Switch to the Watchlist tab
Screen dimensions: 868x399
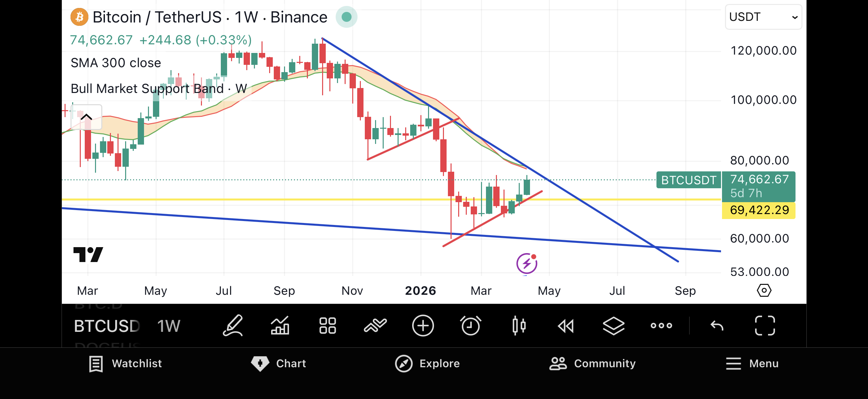tap(125, 363)
